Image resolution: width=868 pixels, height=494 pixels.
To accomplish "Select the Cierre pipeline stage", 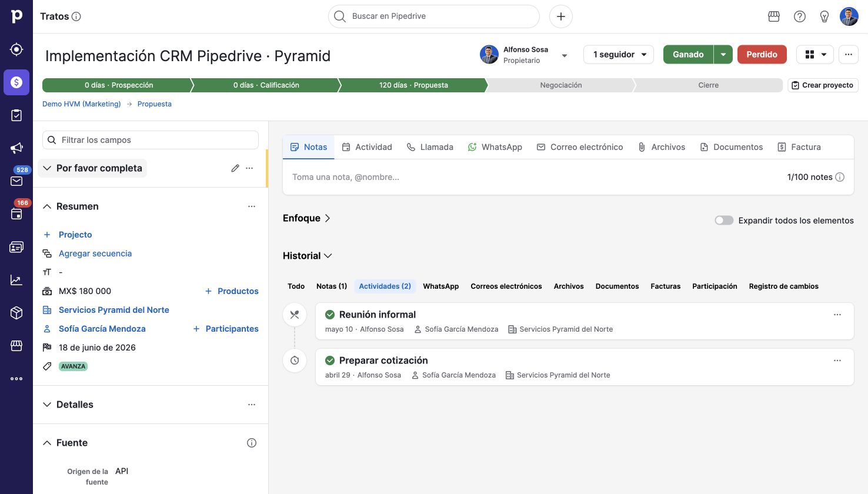I will 709,85.
